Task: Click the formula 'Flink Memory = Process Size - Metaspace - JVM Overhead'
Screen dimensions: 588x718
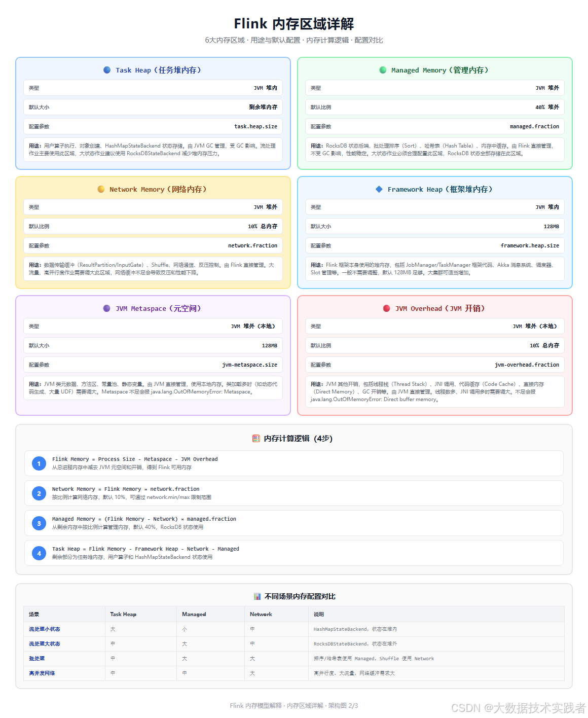Action: click(x=135, y=459)
